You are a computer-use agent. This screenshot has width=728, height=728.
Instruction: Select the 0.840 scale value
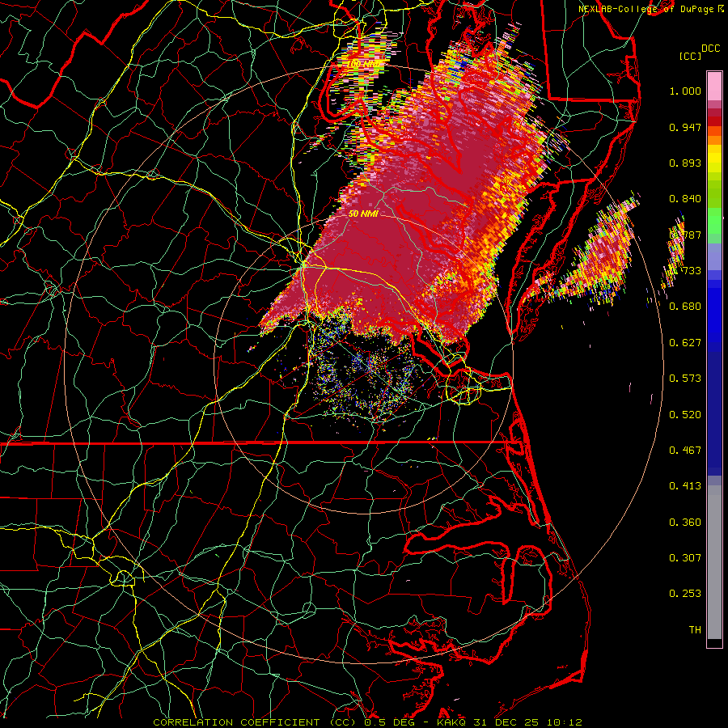(685, 199)
